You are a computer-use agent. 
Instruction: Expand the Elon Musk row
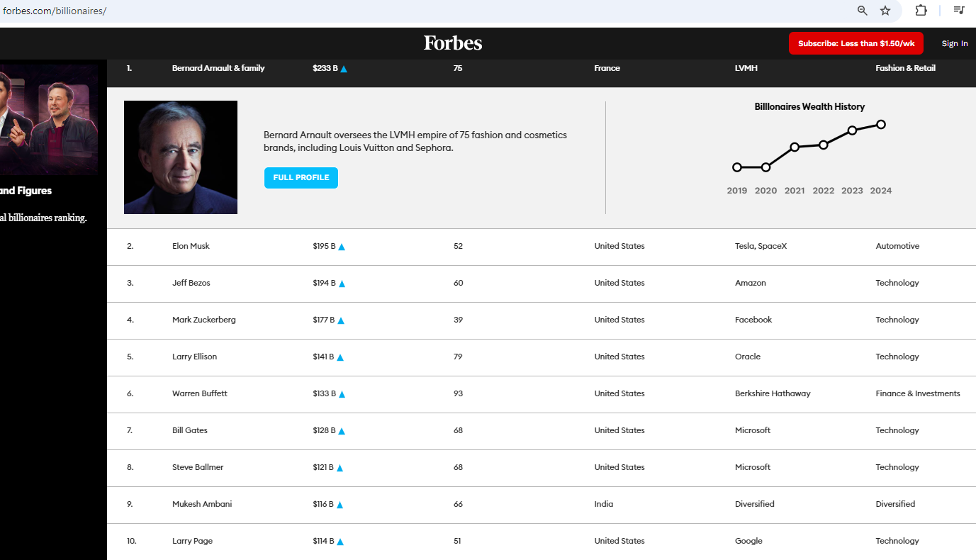point(191,246)
